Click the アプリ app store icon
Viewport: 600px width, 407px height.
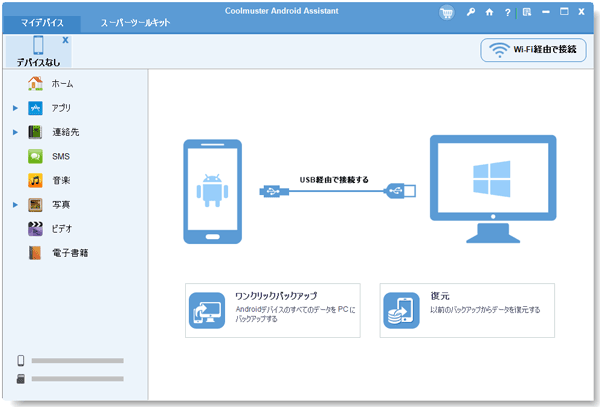click(x=35, y=108)
